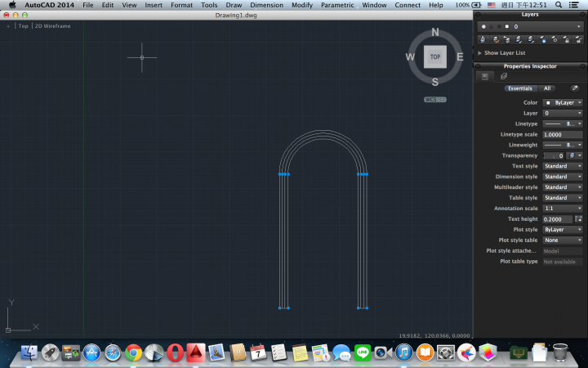Click the Layer Freeze icon with snowflake

(x=542, y=39)
